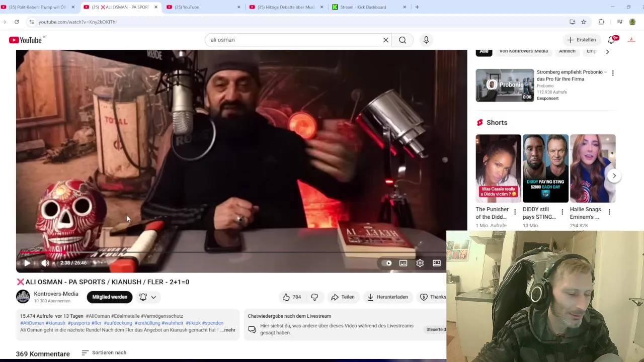Screen dimensions: 644x362
Task: Open Kontrovers-Media channel name link
Action: point(56,294)
